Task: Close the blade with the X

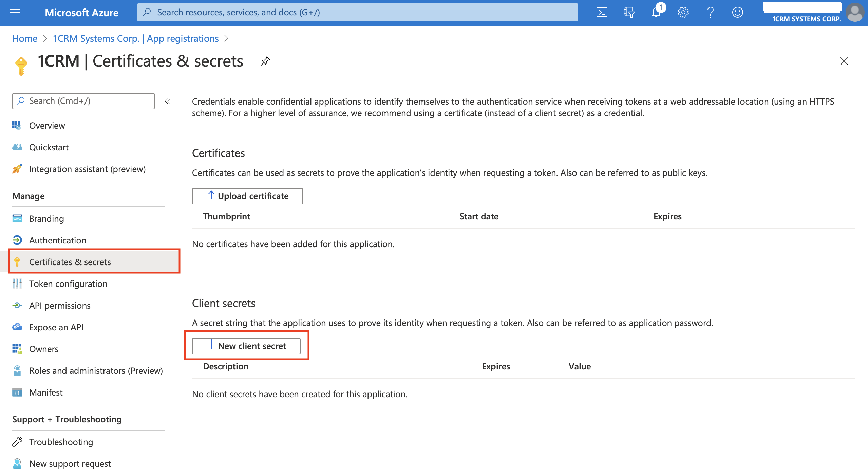Action: [844, 61]
